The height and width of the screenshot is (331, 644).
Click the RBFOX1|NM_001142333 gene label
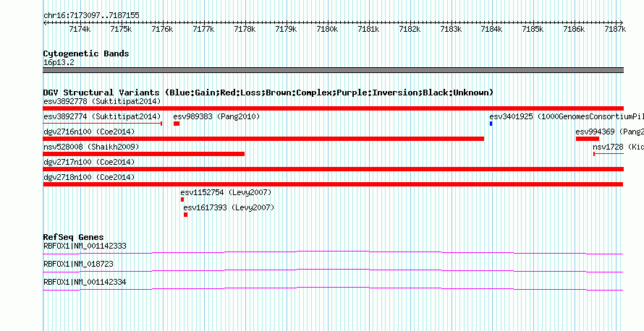pos(85,246)
